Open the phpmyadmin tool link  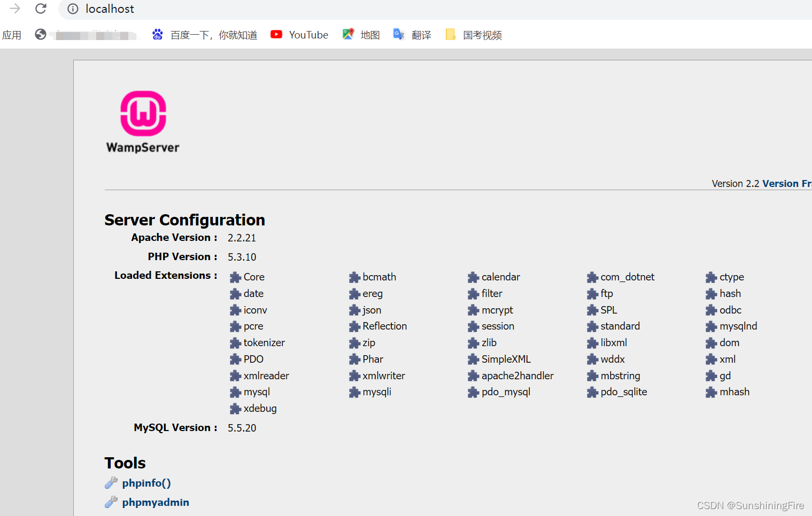pos(156,503)
